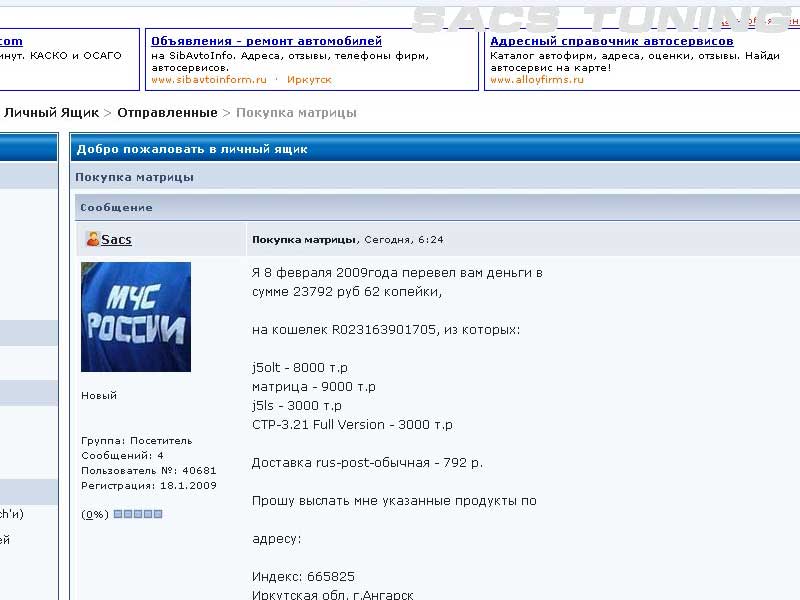The height and width of the screenshot is (600, 800).
Task: Click the Иркутск link in ad
Action: 309,79
